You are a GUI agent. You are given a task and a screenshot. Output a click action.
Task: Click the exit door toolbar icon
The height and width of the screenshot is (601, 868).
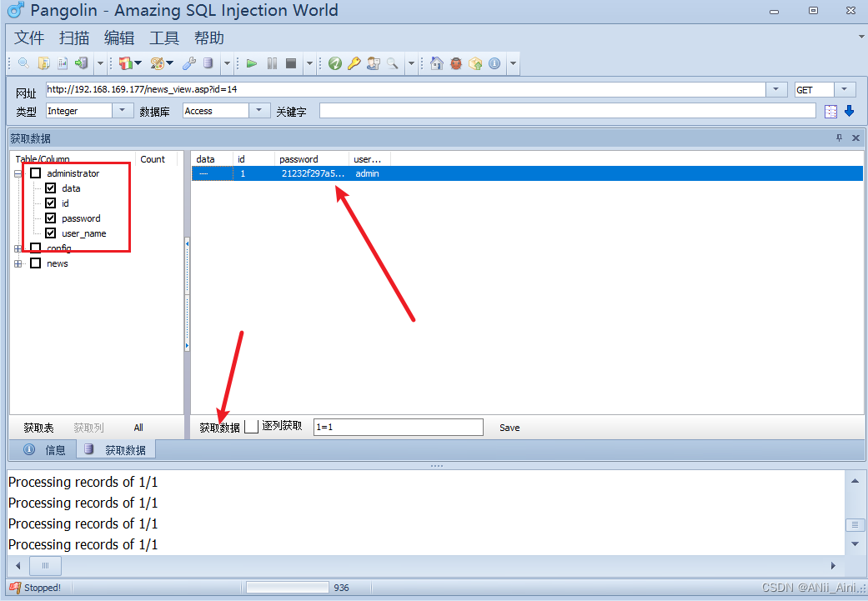click(82, 63)
